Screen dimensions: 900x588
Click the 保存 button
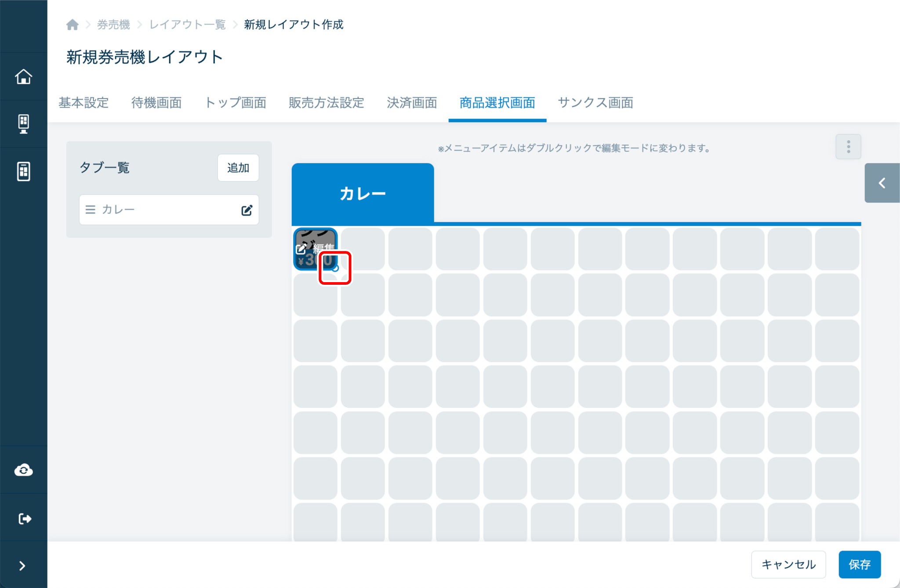859,564
